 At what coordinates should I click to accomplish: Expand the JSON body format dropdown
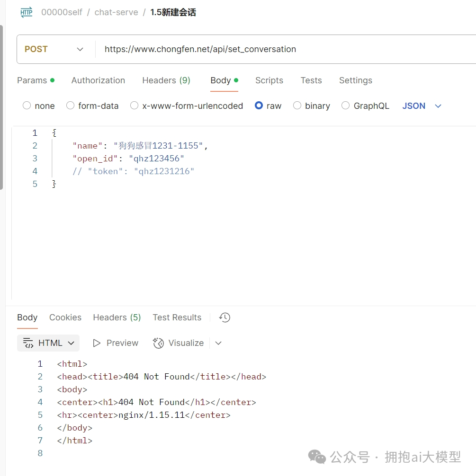[438, 106]
